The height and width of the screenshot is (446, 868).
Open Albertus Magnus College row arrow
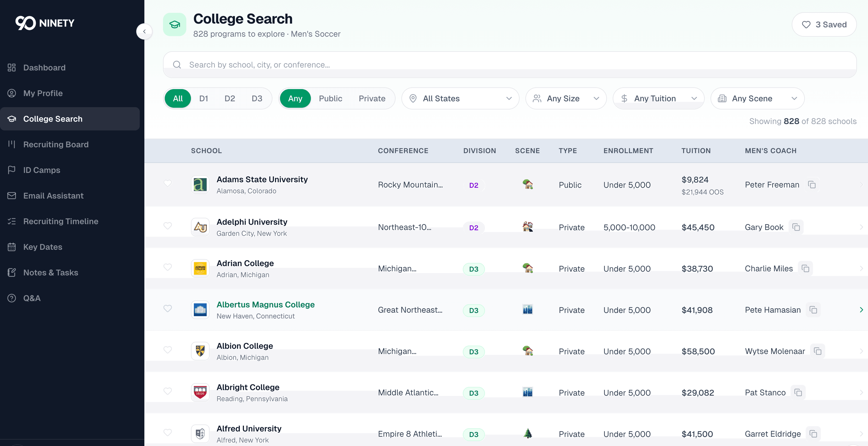(x=861, y=310)
